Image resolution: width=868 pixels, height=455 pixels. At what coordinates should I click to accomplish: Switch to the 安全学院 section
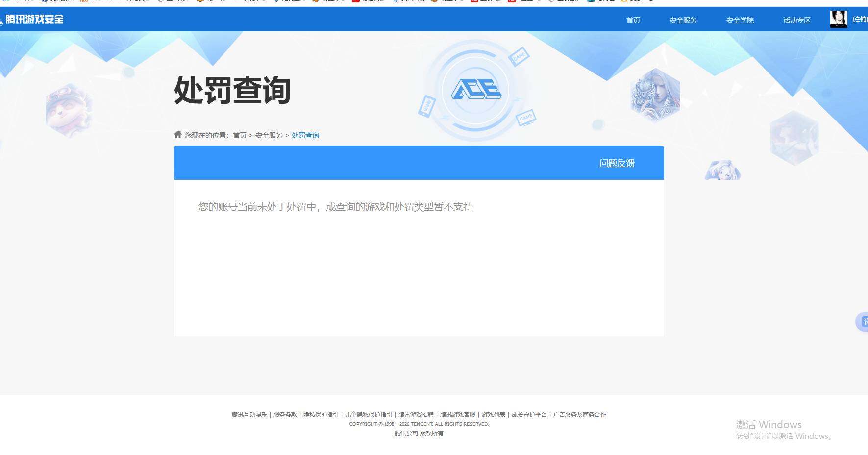point(739,20)
